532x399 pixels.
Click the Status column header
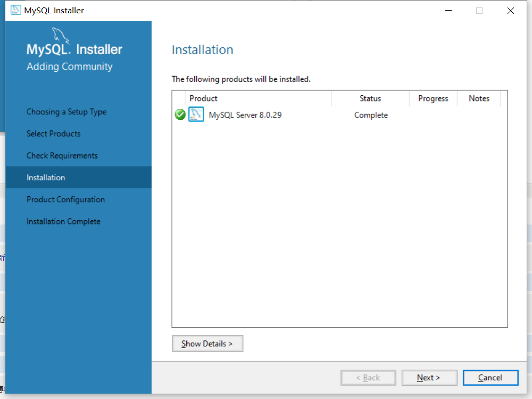[370, 98]
